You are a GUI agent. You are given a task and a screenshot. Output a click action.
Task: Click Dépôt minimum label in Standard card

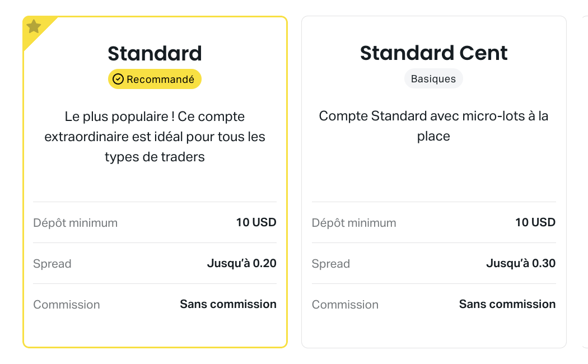click(76, 223)
